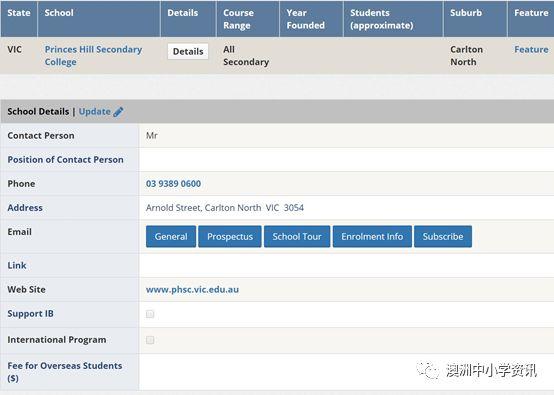This screenshot has width=554, height=395.
Task: Select the address Arnold Street, Carlton North text
Action: point(225,208)
